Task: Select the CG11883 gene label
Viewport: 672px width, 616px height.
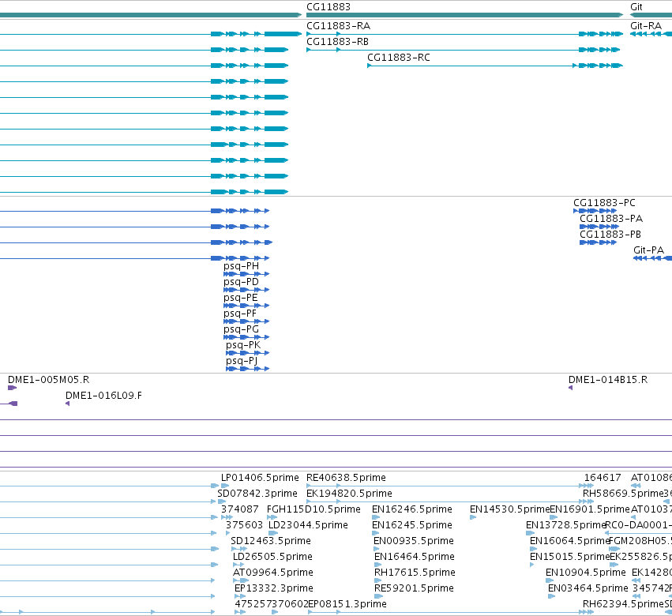Action: pos(328,7)
